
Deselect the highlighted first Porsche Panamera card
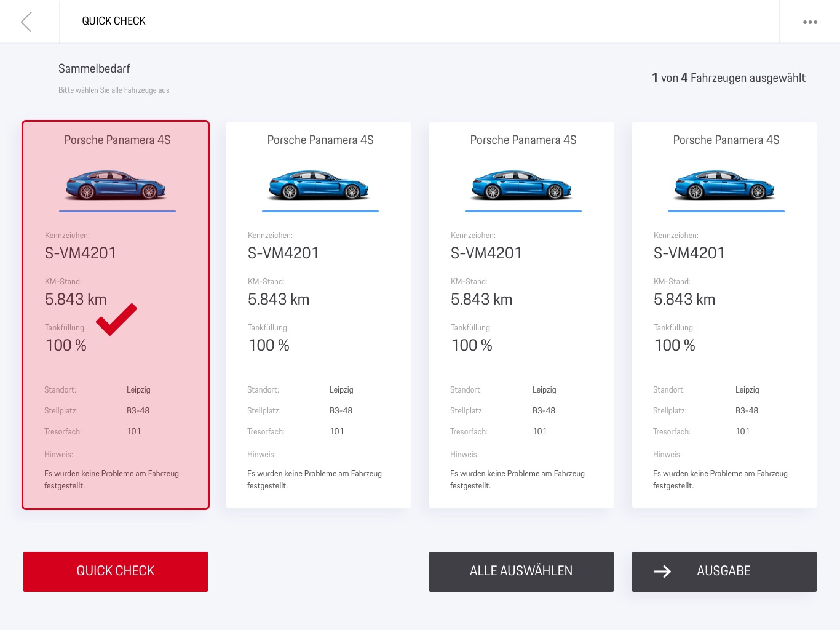click(116, 369)
